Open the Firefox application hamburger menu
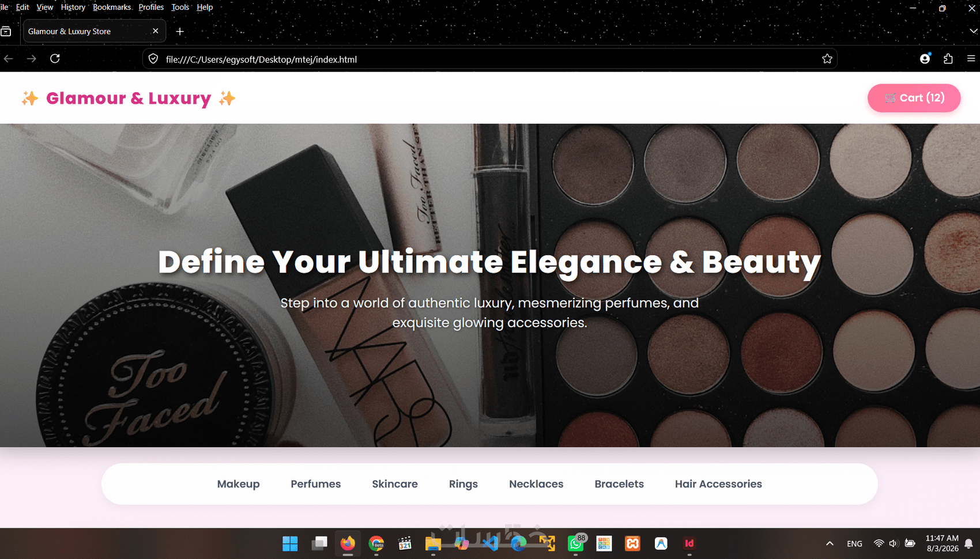 [x=971, y=59]
